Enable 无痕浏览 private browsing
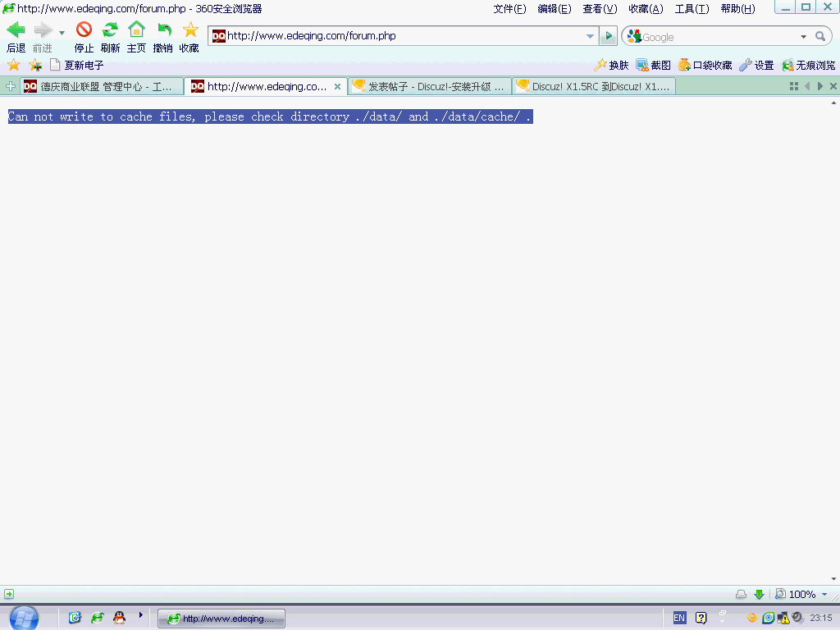This screenshot has height=630, width=840. (808, 66)
